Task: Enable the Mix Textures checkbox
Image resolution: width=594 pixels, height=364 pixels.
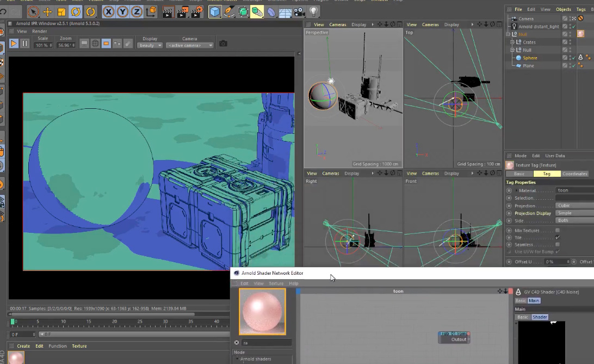Action: (x=558, y=230)
